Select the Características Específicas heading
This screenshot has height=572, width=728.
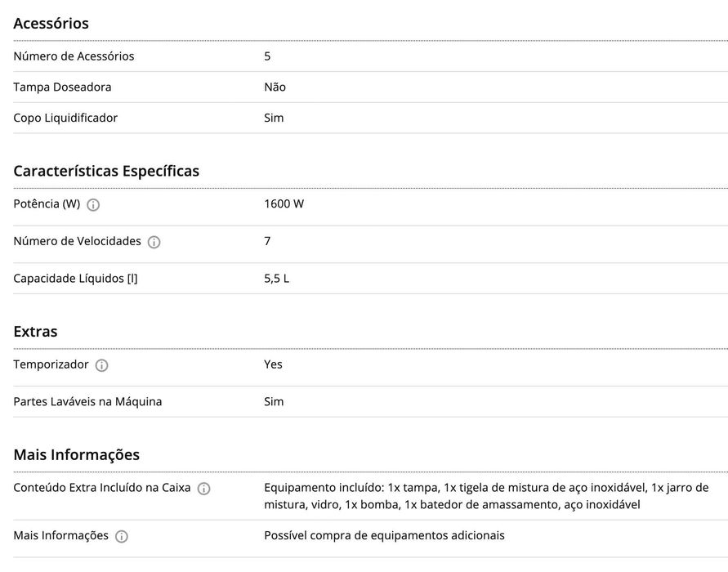pyautogui.click(x=106, y=172)
